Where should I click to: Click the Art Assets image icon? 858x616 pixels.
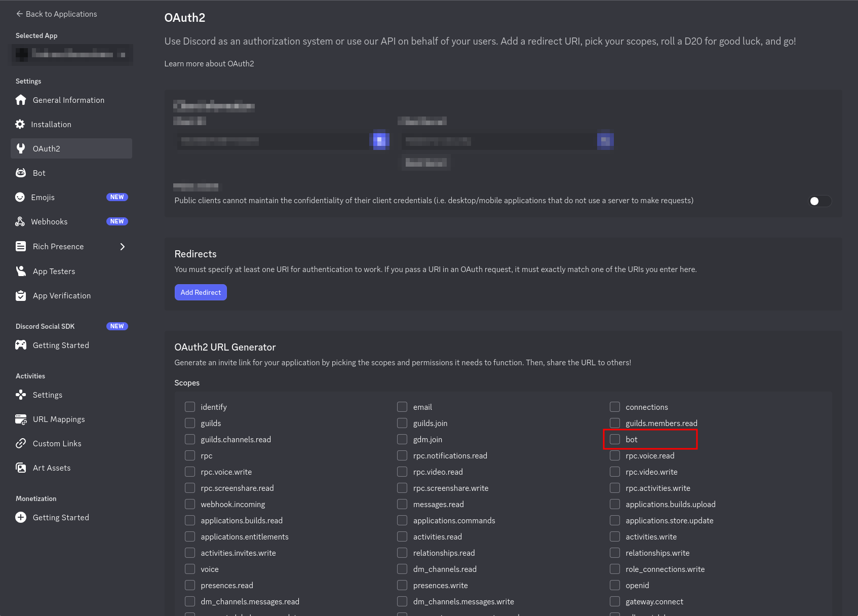click(x=21, y=468)
